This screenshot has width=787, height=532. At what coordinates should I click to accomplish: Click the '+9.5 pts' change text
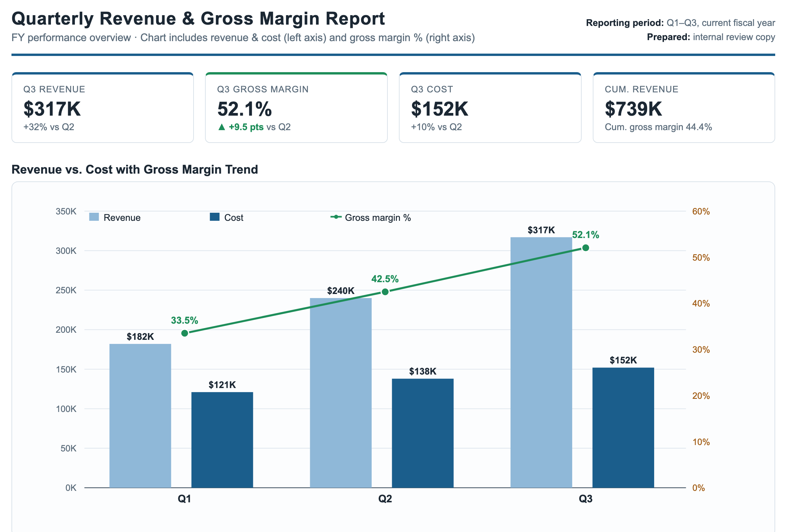(x=246, y=127)
